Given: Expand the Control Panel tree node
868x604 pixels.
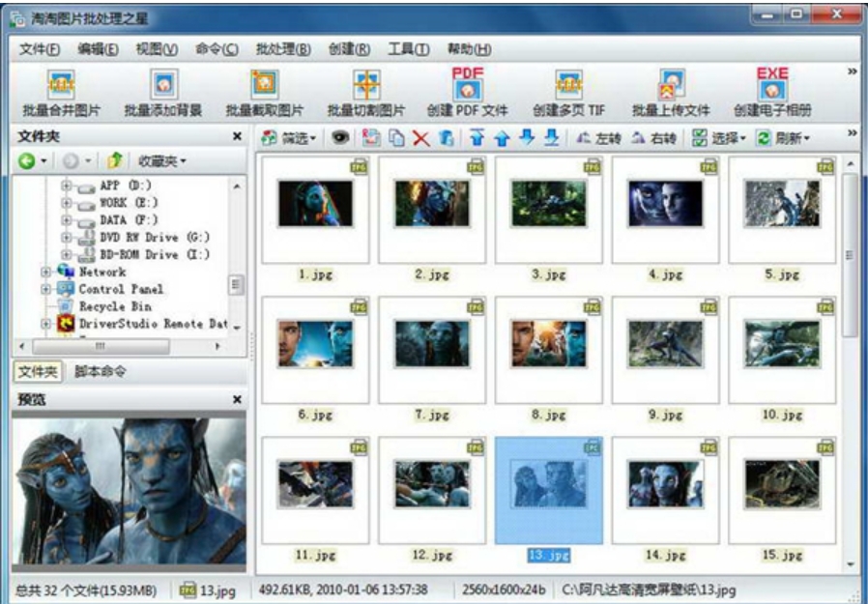Looking at the screenshot, I should point(46,289).
